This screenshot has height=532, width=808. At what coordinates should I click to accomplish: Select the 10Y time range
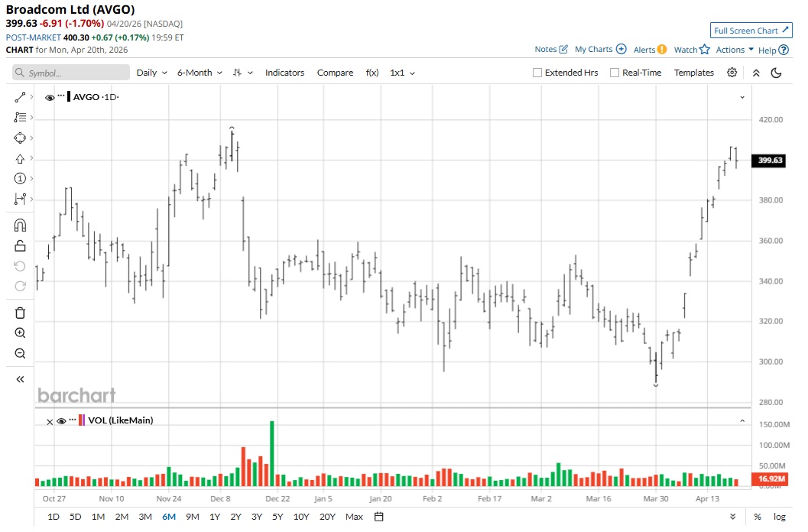[301, 517]
